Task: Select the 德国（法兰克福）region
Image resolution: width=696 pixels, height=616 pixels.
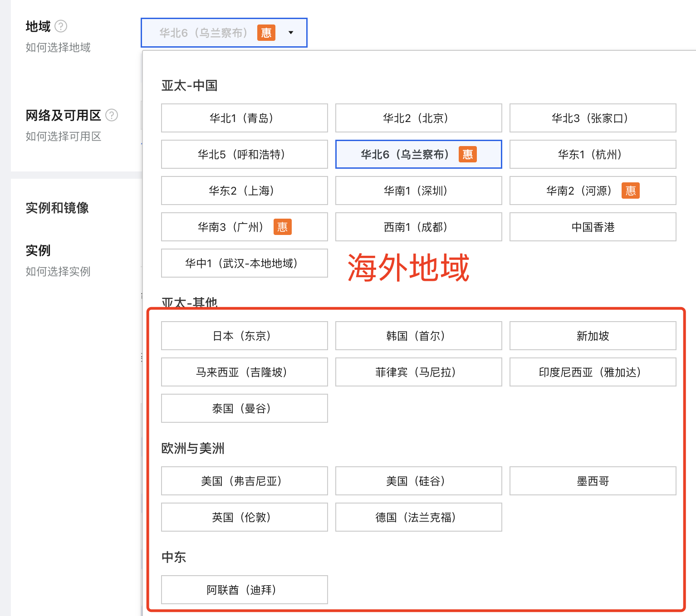Action: point(418,517)
